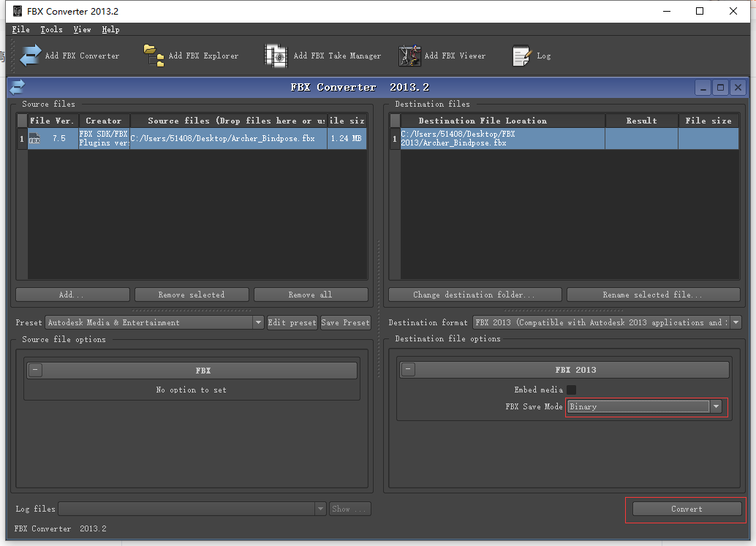Click the Add FBX Converter toolbar icon
Screen dimensions: 756x546
[31, 56]
